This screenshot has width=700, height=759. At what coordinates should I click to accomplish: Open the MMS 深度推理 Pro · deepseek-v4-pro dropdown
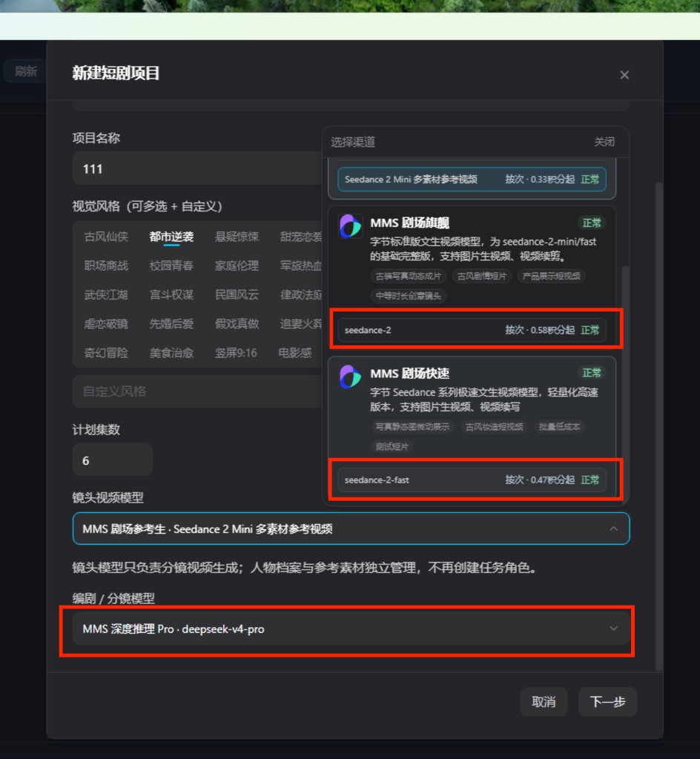tap(351, 629)
